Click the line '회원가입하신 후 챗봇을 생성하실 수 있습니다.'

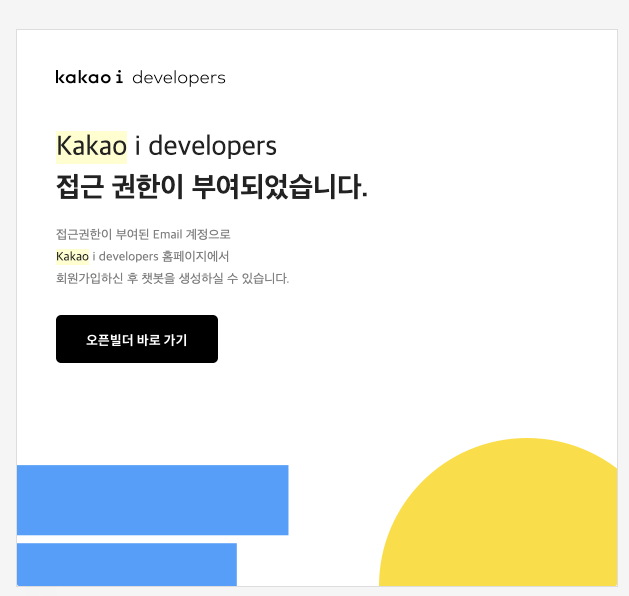pos(172,278)
